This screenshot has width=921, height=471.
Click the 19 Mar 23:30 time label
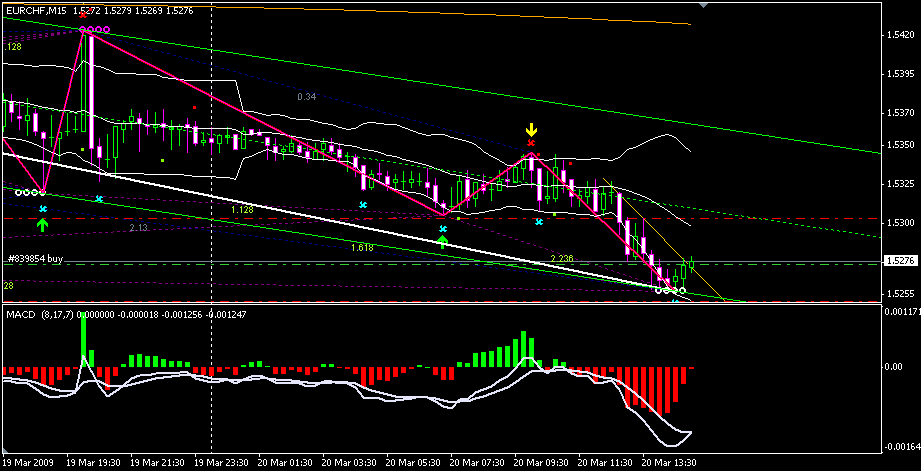click(x=221, y=464)
